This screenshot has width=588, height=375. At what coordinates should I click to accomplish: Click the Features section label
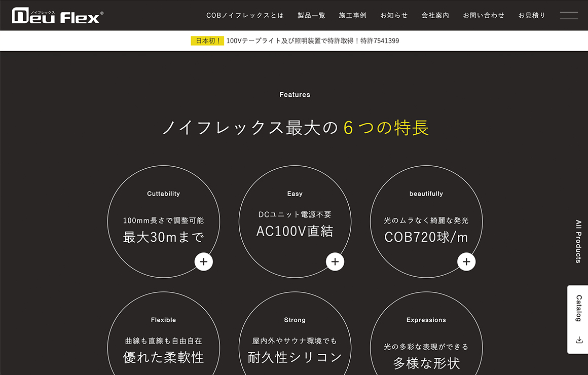[295, 95]
